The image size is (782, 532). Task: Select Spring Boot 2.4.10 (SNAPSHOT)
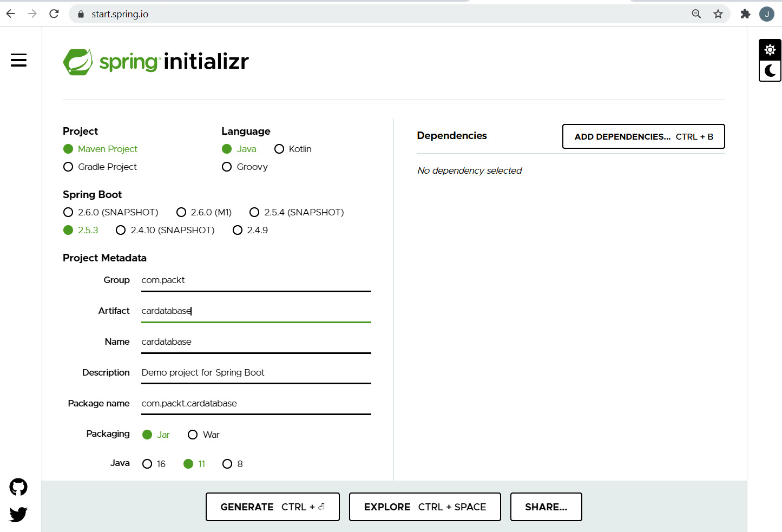pos(165,230)
